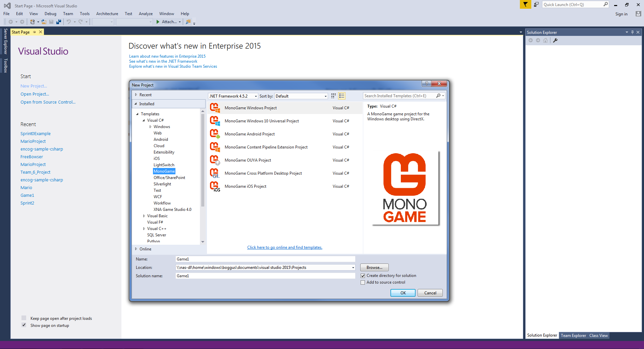Click the account picture icon beside Sign in
Screen dimensions: 644x349
click(x=638, y=14)
